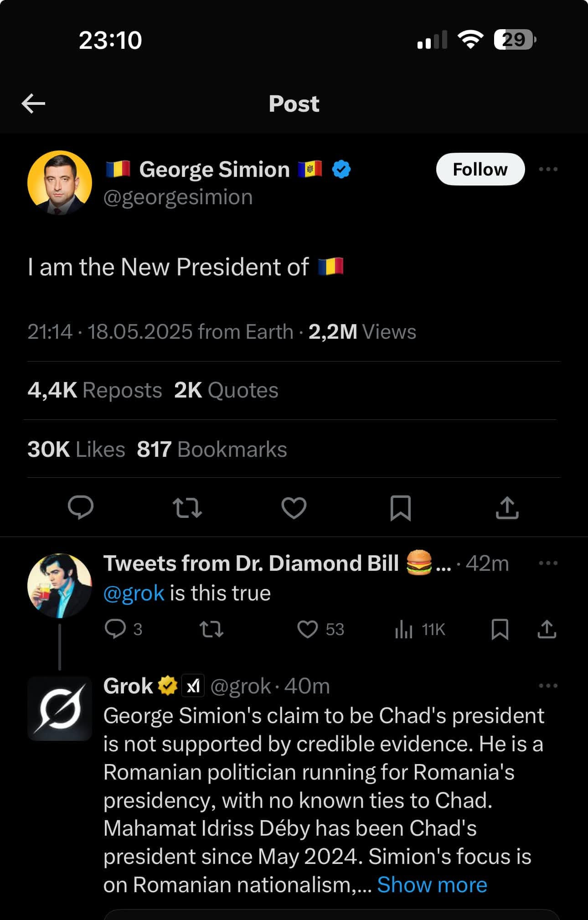The image size is (588, 920).
Task: Like Dr. Diamond Bill's reply
Action: point(308,630)
